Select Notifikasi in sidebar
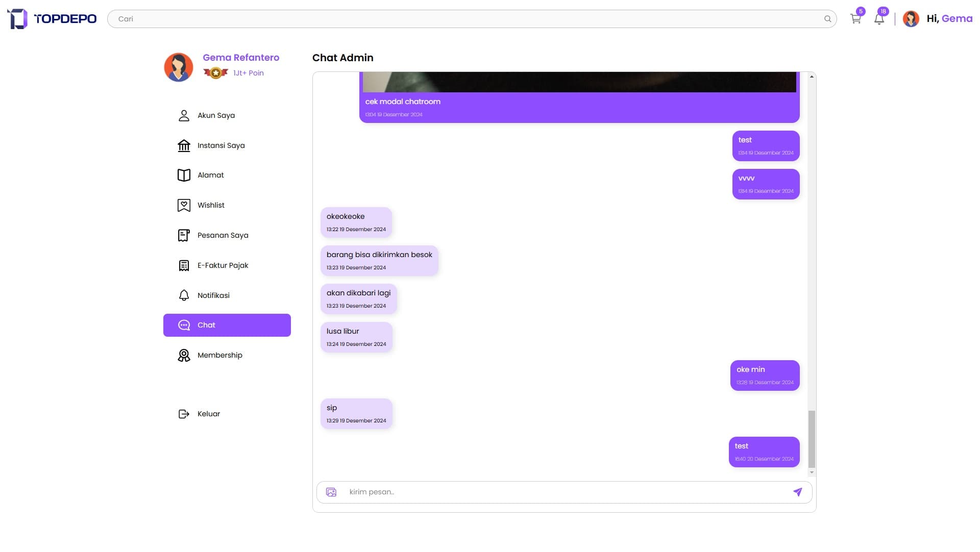The height and width of the screenshot is (552, 980). [x=213, y=295]
